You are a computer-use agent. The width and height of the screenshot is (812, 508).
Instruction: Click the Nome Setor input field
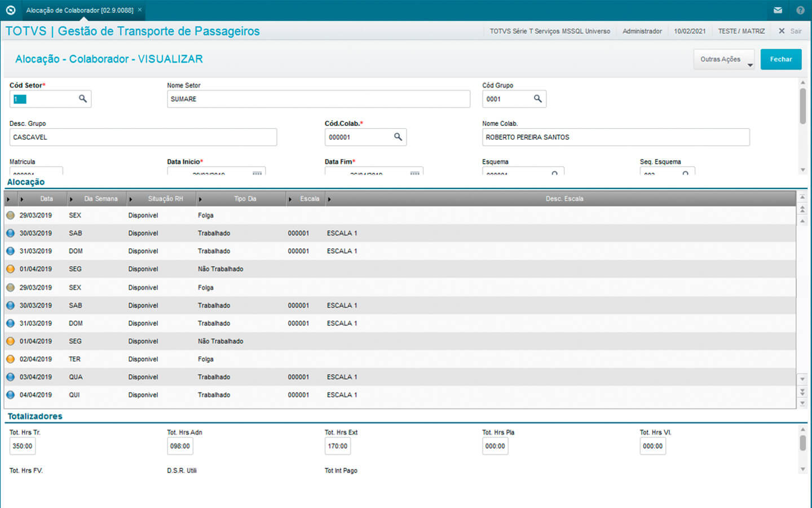click(318, 99)
